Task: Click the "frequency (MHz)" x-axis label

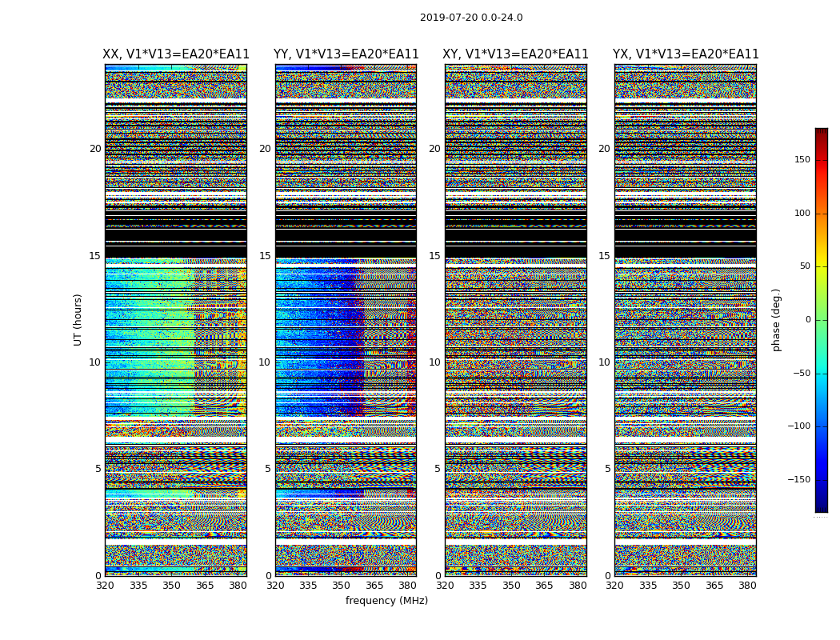Action: click(386, 601)
